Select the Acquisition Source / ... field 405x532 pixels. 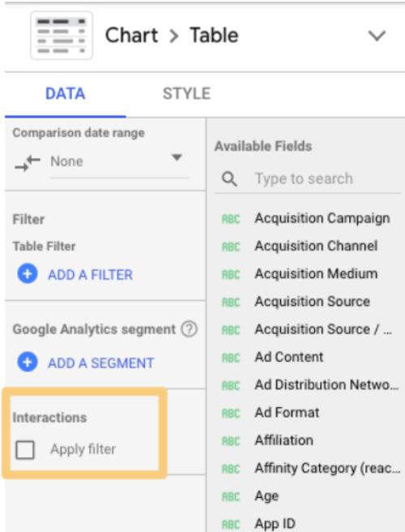[x=323, y=329]
